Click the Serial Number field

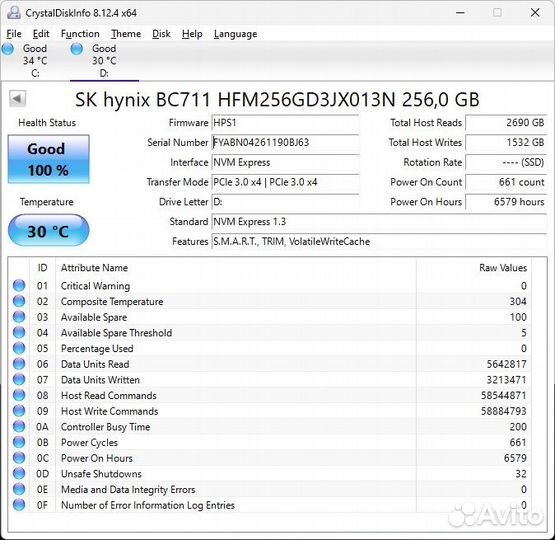pyautogui.click(x=285, y=143)
